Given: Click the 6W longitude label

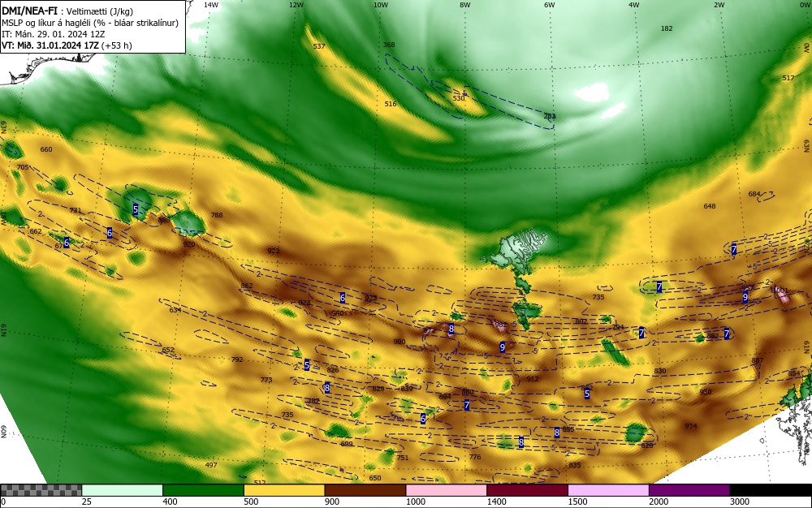Looking at the screenshot, I should 550,5.
